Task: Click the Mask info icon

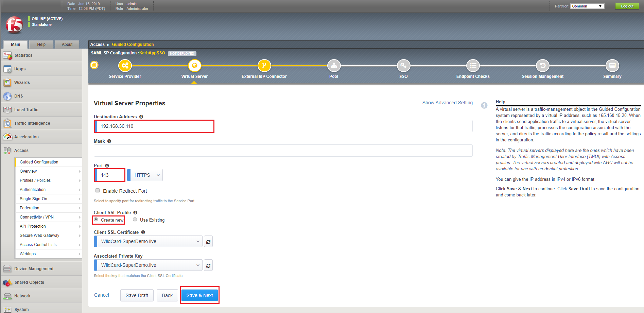Action: pos(109,141)
